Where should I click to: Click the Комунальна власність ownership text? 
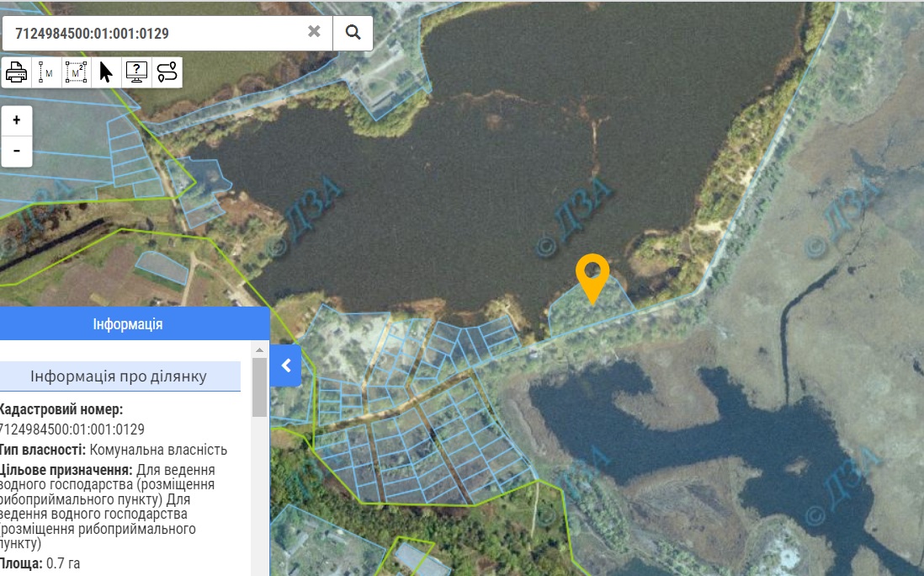(x=158, y=450)
